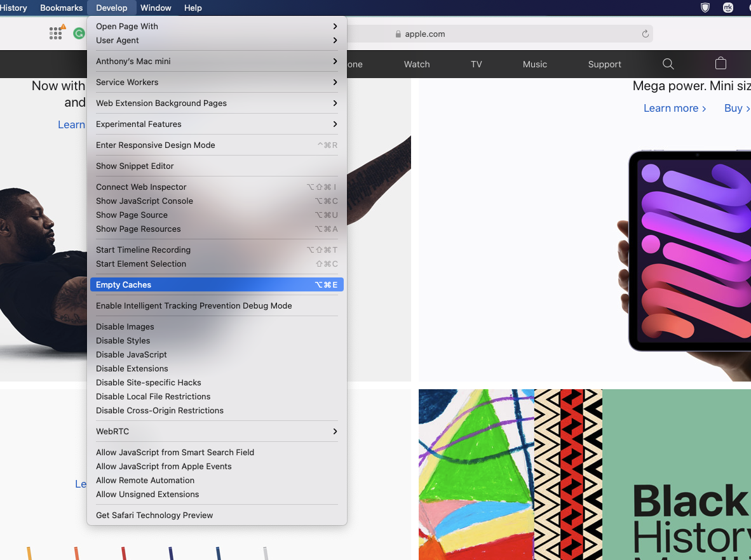Enable Intelligent Tracking Prevention Debug Mode

(217, 306)
